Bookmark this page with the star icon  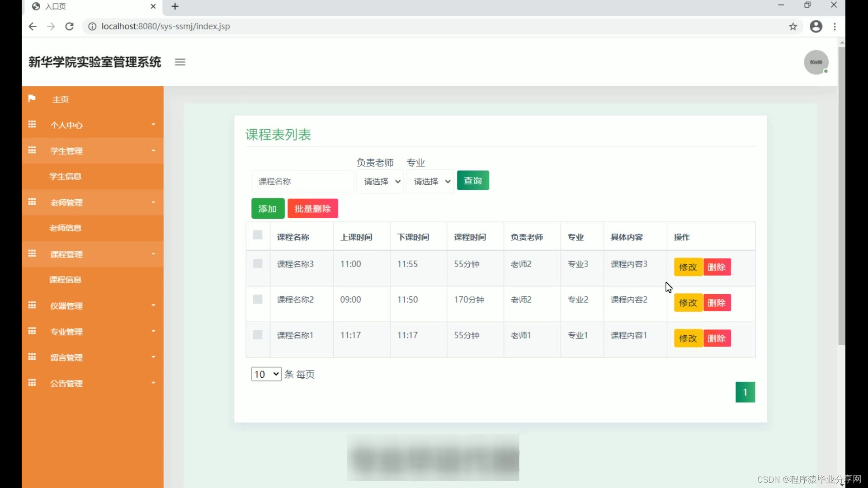click(x=793, y=27)
